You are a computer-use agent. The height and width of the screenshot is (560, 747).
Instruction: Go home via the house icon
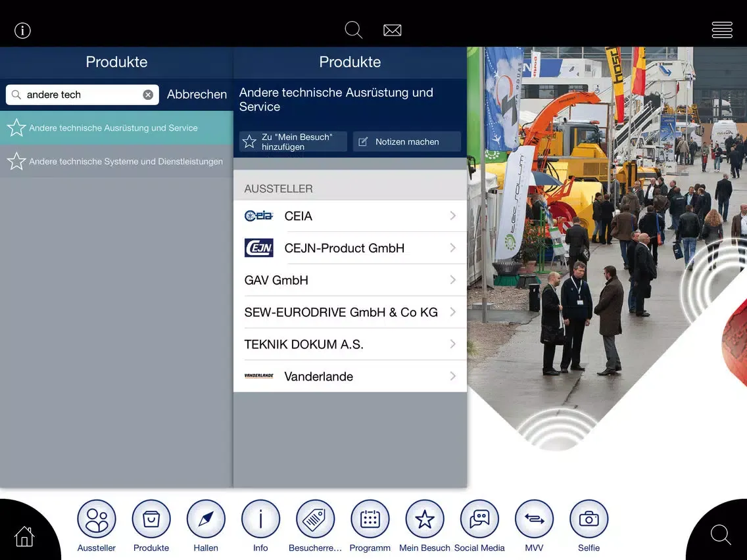[24, 536]
